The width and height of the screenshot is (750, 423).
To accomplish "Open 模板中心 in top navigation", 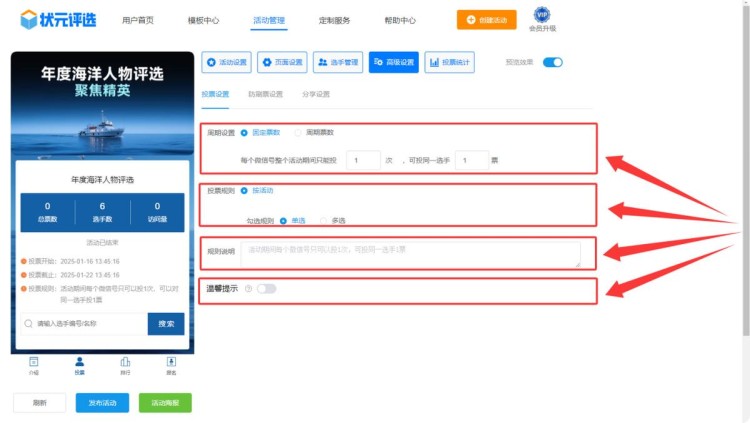I will pos(203,20).
